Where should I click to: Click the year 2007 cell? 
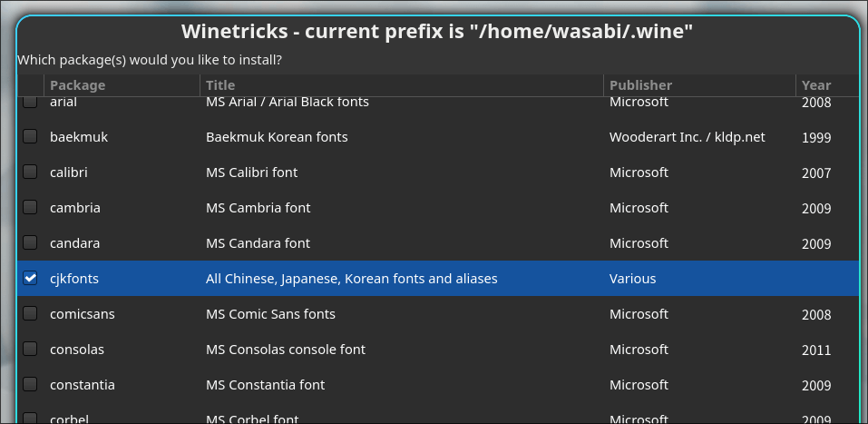[816, 173]
